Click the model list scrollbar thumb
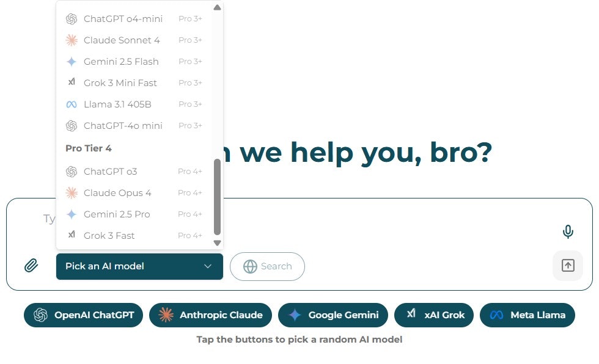599x364 pixels. click(218, 197)
